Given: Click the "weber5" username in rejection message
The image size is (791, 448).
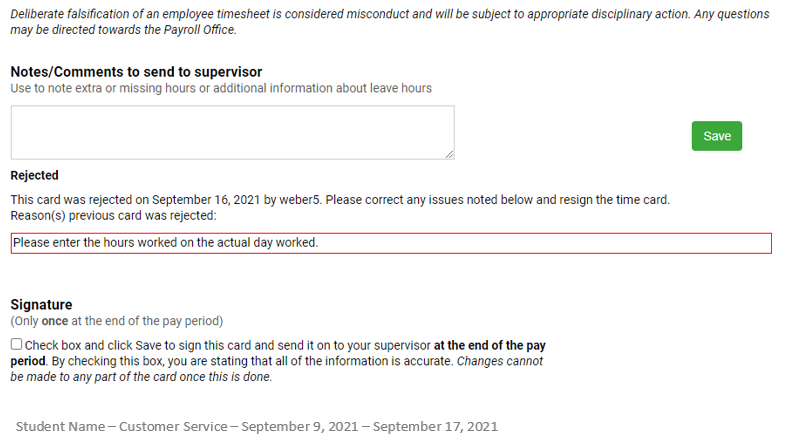Looking at the screenshot, I should [x=299, y=200].
